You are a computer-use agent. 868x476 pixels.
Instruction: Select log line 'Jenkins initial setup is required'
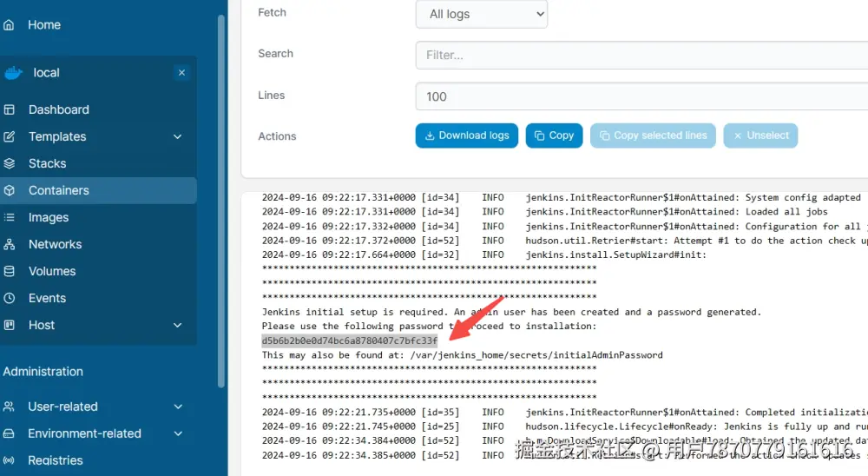[x=511, y=312]
